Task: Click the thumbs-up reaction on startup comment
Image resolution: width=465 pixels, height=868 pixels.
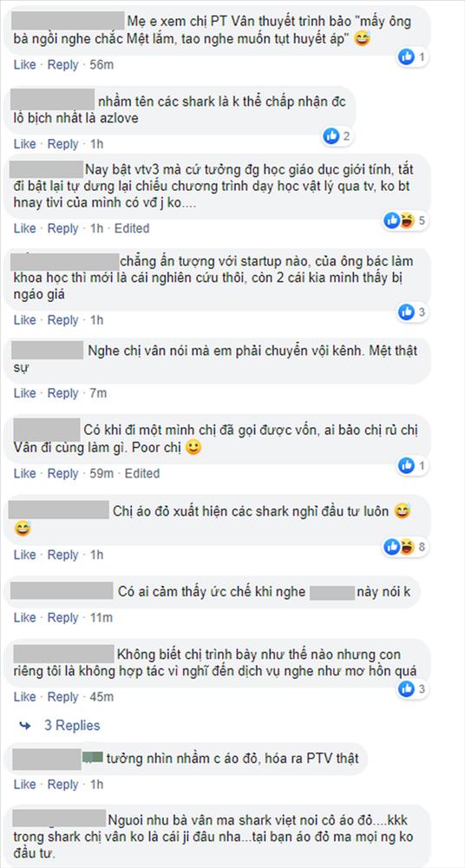Action: tap(406, 312)
